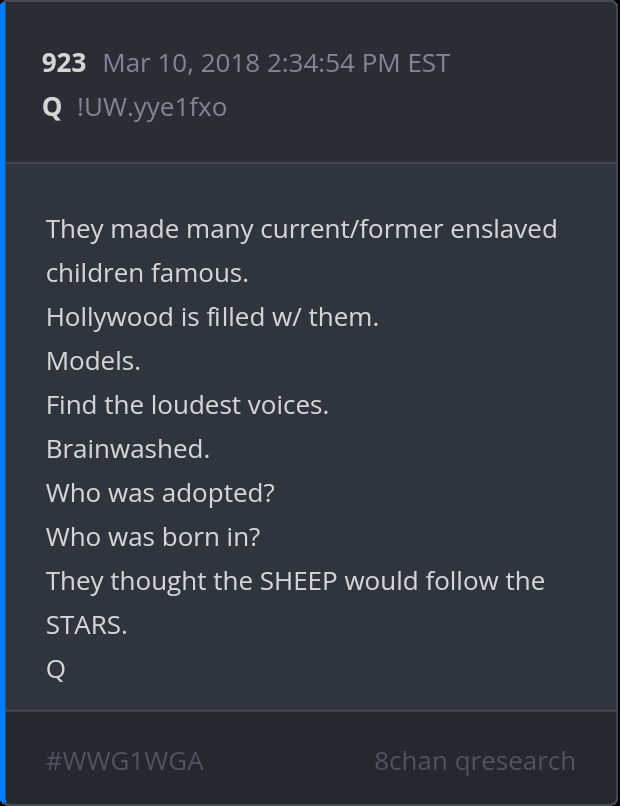Open the 8chan qresearch source link
Image resolution: width=620 pixels, height=806 pixels.
(x=475, y=761)
